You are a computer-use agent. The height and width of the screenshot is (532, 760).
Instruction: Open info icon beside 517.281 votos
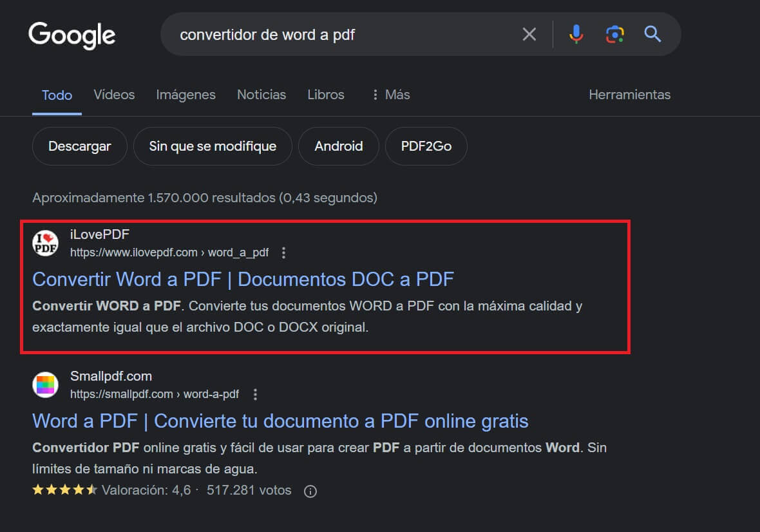310,491
